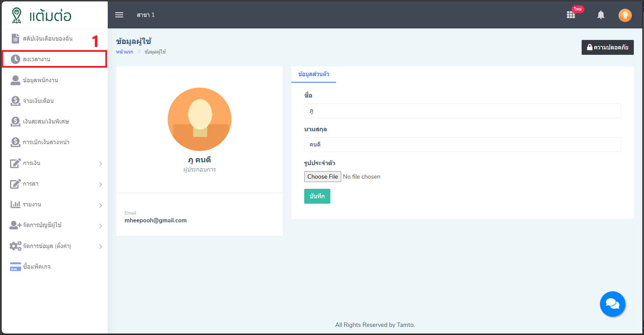The height and width of the screenshot is (335, 644).
Task: Expand the การลา submenu arrow
Action: pos(101,184)
